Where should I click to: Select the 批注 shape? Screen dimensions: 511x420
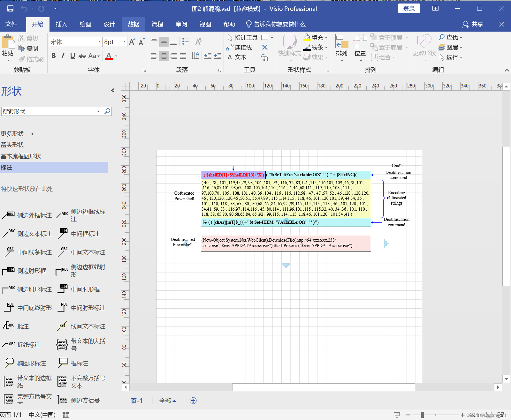pyautogui.click(x=17, y=326)
